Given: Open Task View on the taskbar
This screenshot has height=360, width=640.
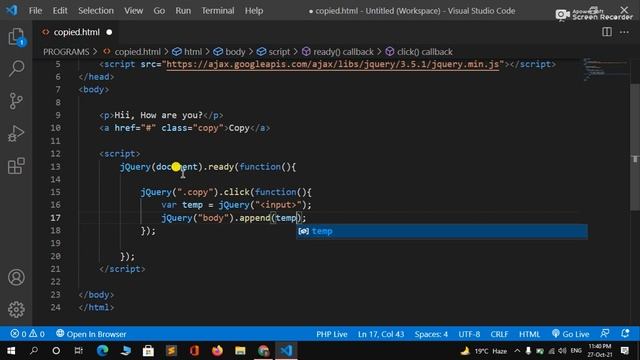Looking at the screenshot, I should [x=78, y=351].
